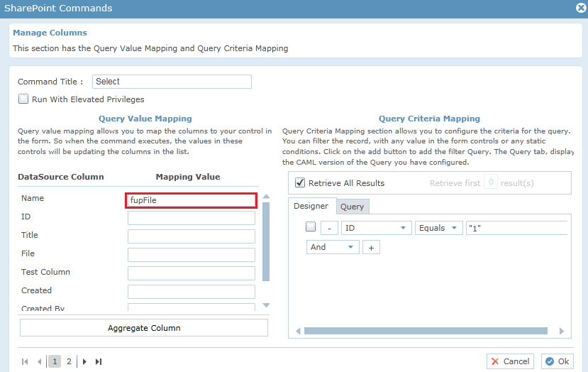Image resolution: width=588 pixels, height=372 pixels.
Task: Click the ID mapping value field
Action: (x=192, y=218)
